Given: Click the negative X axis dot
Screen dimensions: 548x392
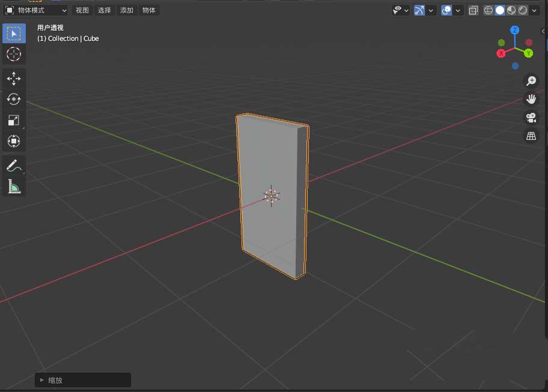Looking at the screenshot, I should tap(529, 43).
